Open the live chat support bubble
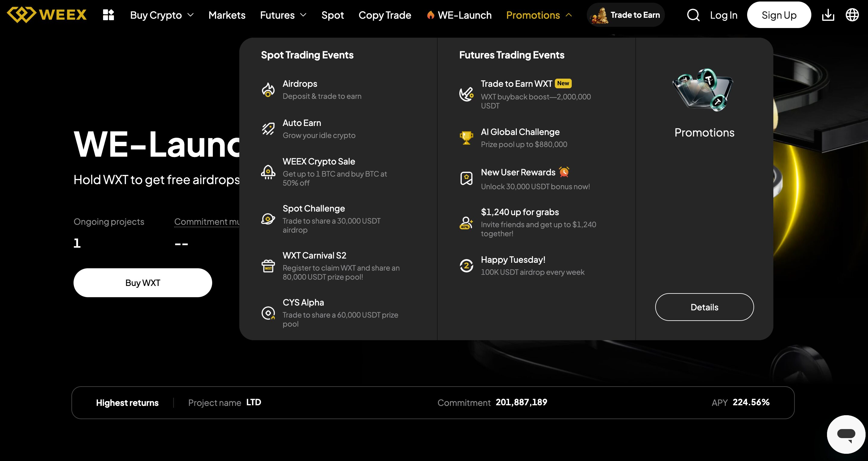 (846, 434)
